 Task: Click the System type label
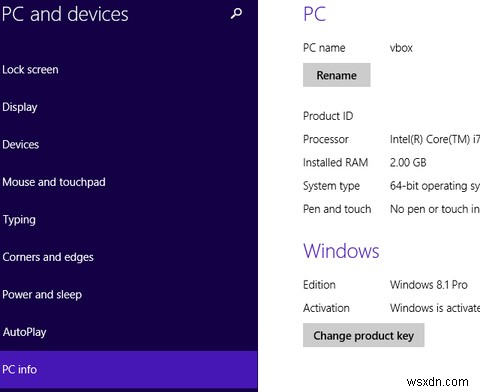click(x=331, y=186)
